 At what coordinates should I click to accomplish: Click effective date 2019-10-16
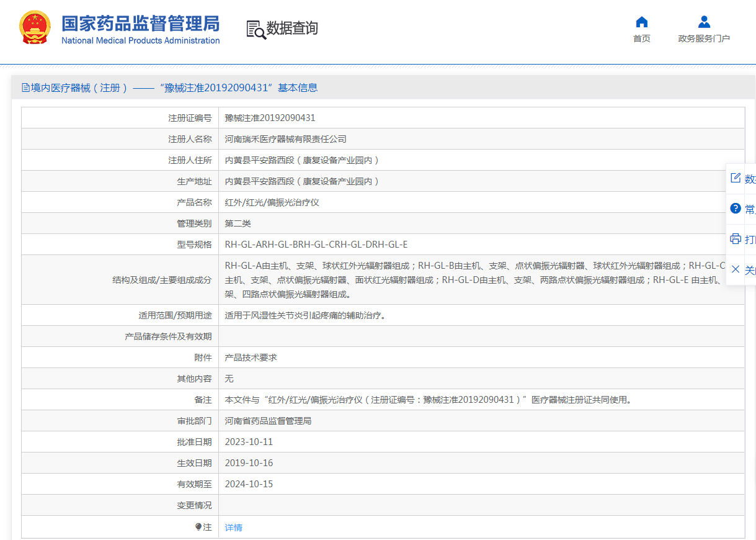pos(249,463)
